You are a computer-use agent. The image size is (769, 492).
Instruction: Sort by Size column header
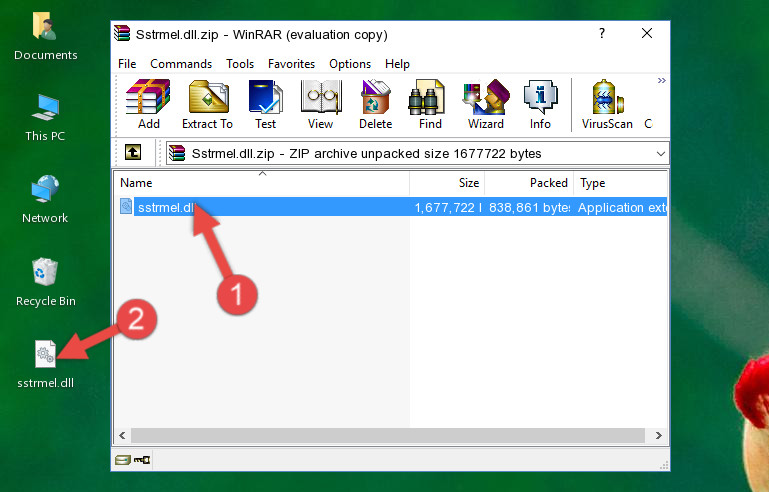click(x=447, y=183)
